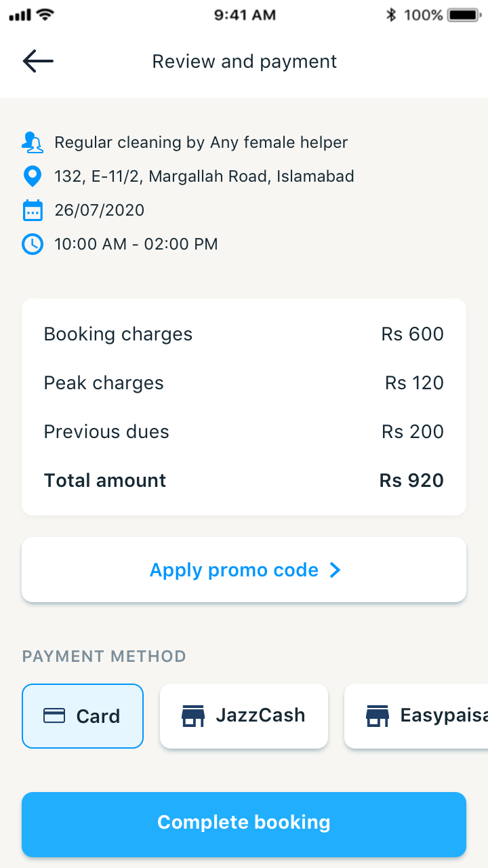Screen dimensions: 488x868
Task: Expand the promo code chevron arrow
Action: (335, 570)
